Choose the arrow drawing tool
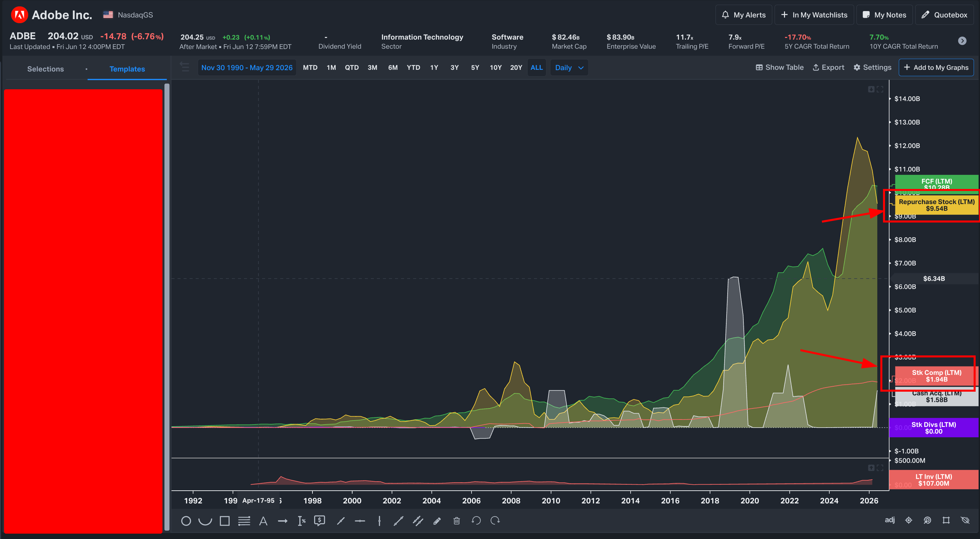Viewport: 980px width, 539px height. point(283,521)
